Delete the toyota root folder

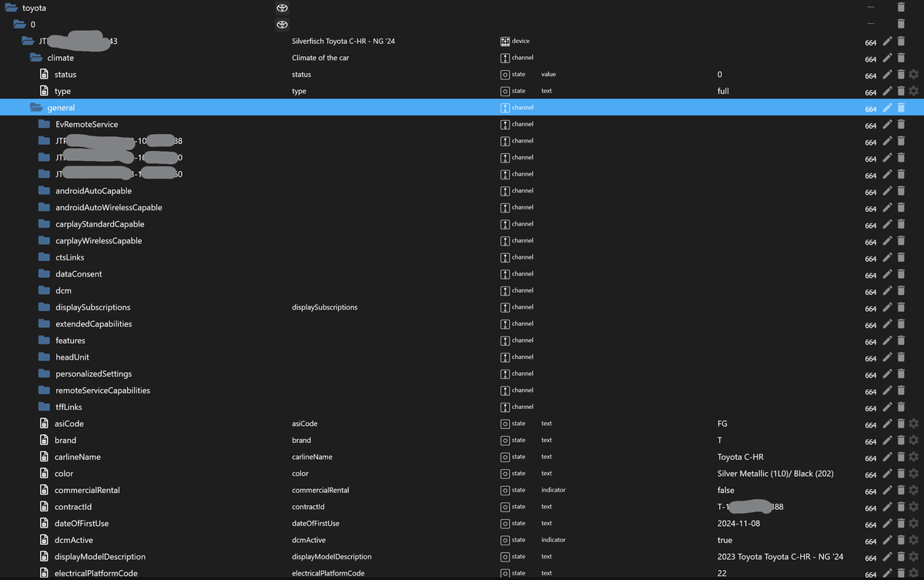pos(901,7)
